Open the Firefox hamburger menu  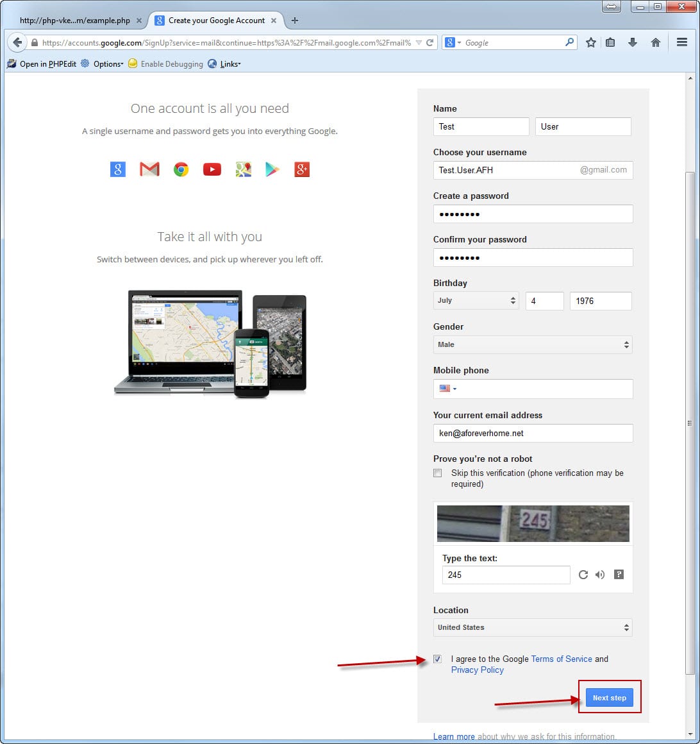682,42
